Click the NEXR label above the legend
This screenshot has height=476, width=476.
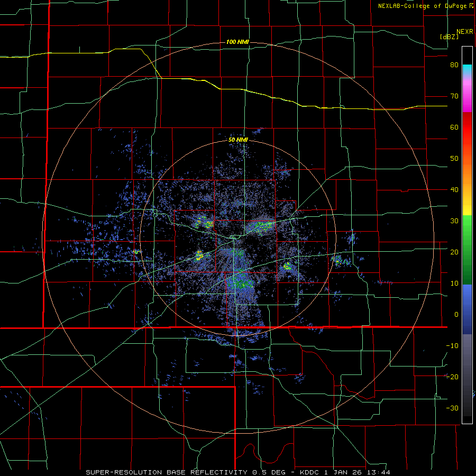point(465,32)
